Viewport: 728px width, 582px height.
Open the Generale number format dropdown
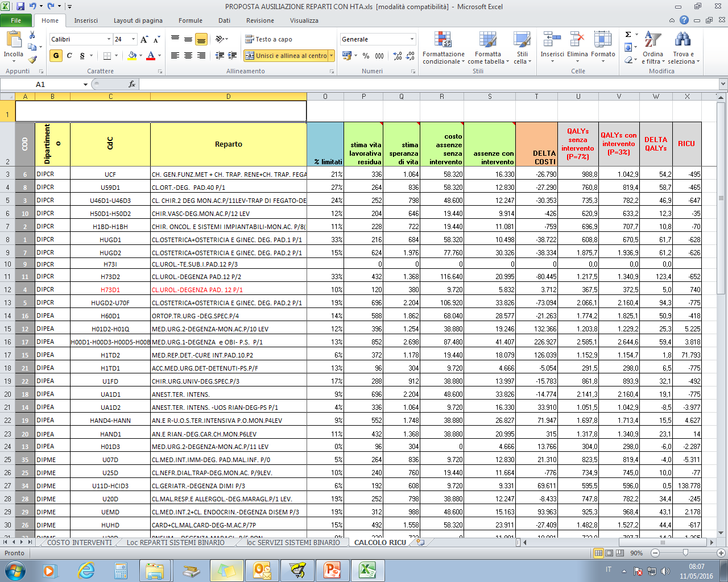coord(412,39)
